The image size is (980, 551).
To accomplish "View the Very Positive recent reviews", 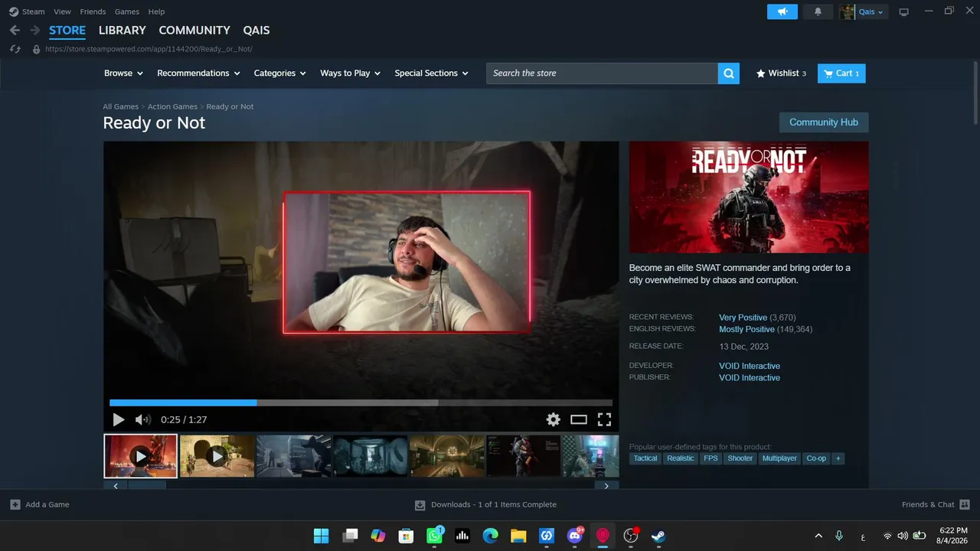I will (x=743, y=318).
